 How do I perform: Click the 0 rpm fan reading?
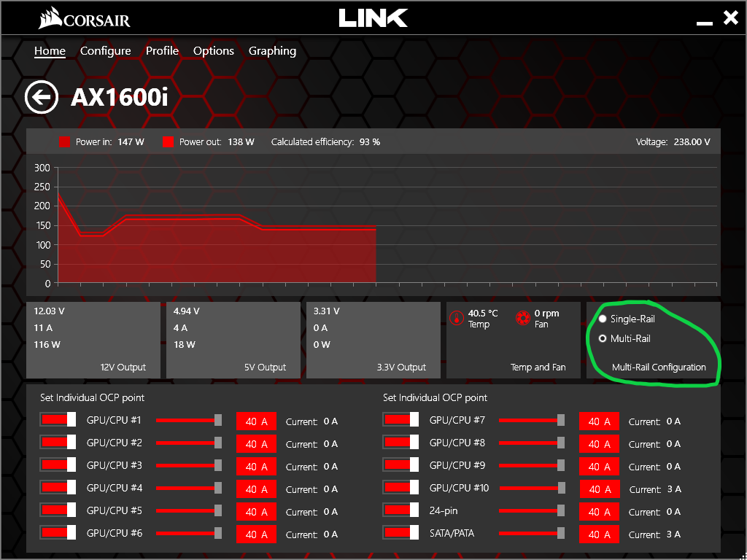tap(547, 314)
